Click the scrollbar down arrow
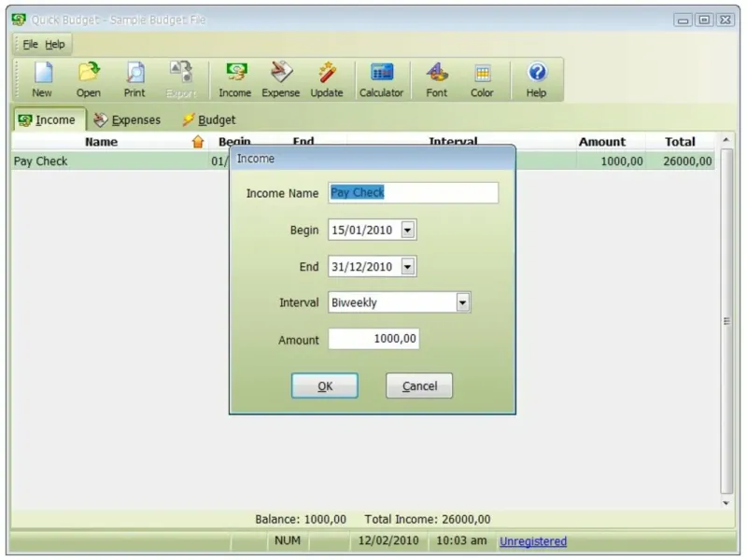This screenshot has height=560, width=747. (726, 503)
